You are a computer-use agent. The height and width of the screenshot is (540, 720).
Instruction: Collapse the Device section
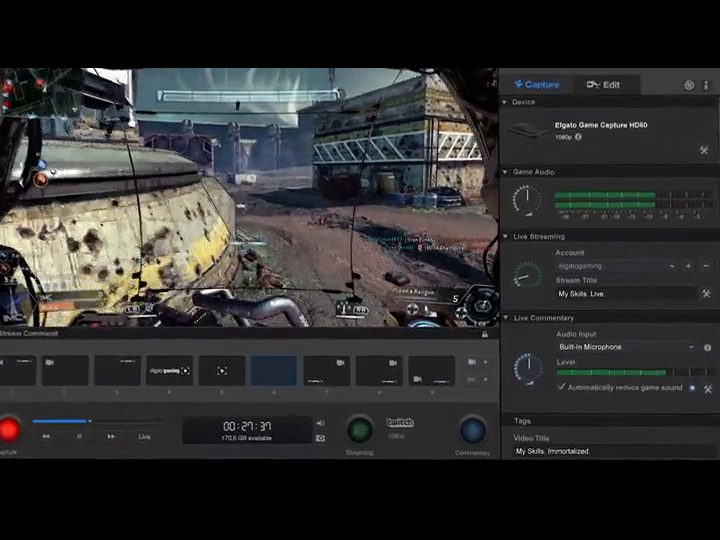[505, 102]
